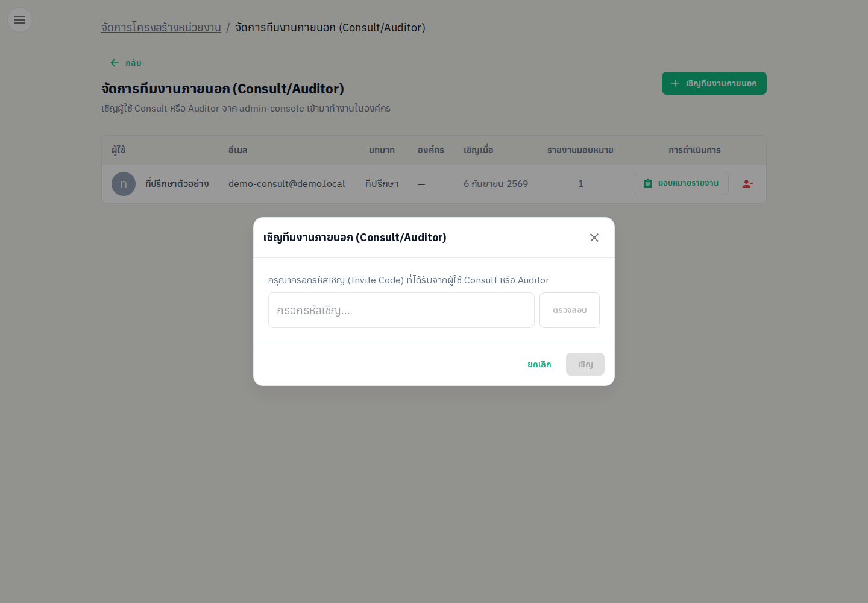Click the มอบหมายรายงาน assign report button
This screenshot has width=868, height=603.
pos(681,183)
